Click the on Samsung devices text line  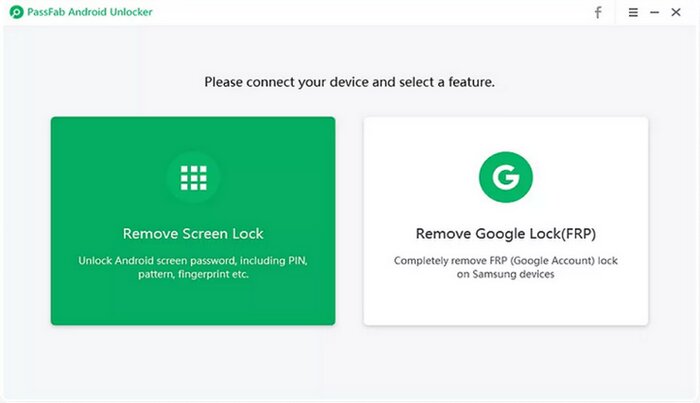(x=505, y=274)
